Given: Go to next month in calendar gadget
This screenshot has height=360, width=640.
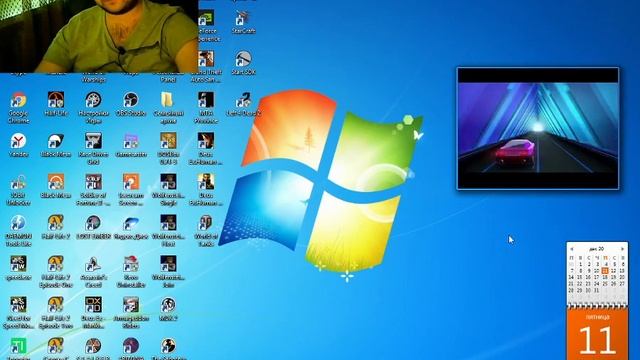Looking at the screenshot, I should point(622,249).
